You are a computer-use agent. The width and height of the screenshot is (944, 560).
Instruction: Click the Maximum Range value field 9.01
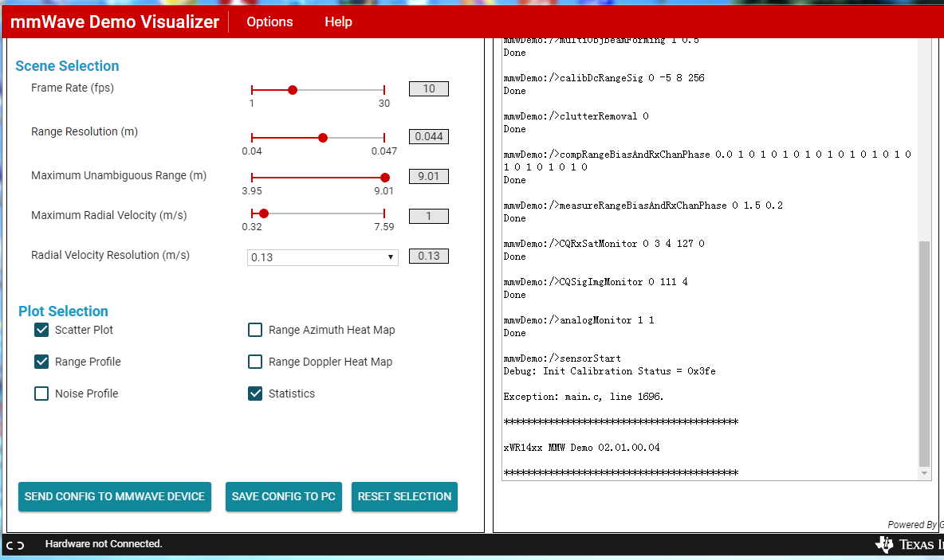(x=429, y=176)
